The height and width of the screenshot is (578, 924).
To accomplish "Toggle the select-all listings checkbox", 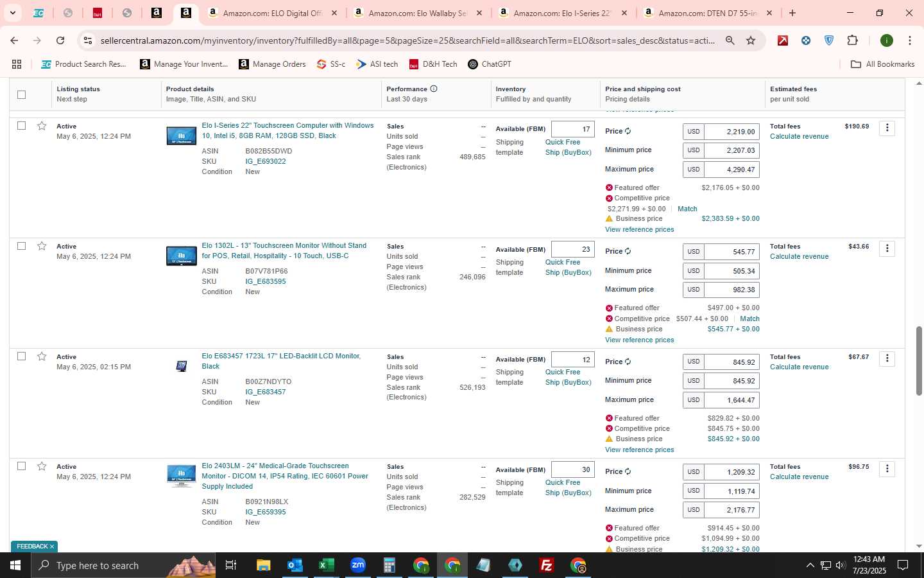I will pos(21,94).
